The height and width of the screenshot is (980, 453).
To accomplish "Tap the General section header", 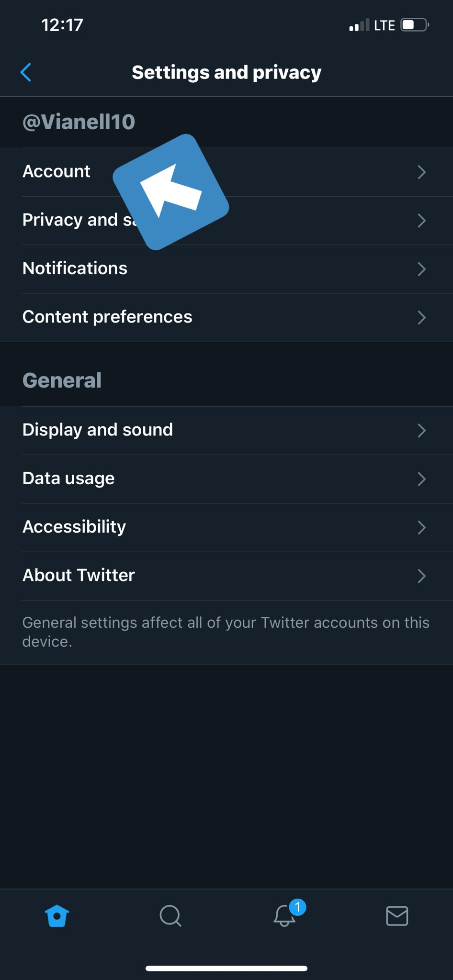I will click(62, 380).
